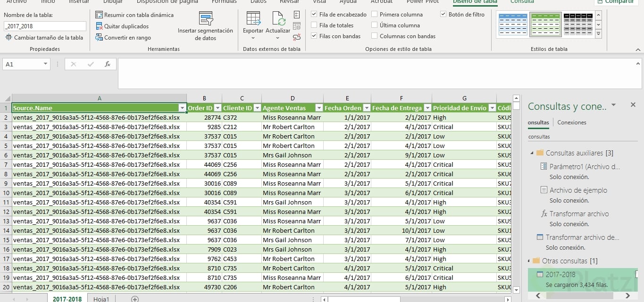The width and height of the screenshot is (644, 302).
Task: Open Insertar segmentación de datos
Action: 205,26
